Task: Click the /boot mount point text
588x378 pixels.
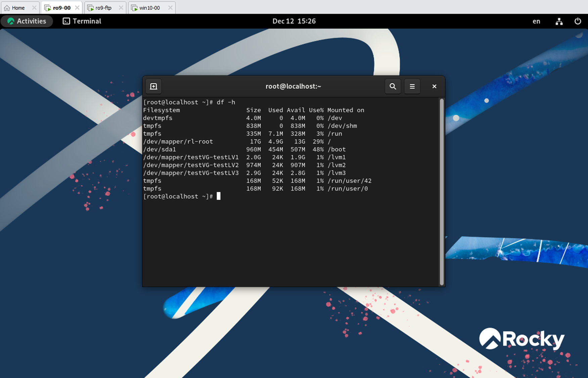Action: click(336, 149)
